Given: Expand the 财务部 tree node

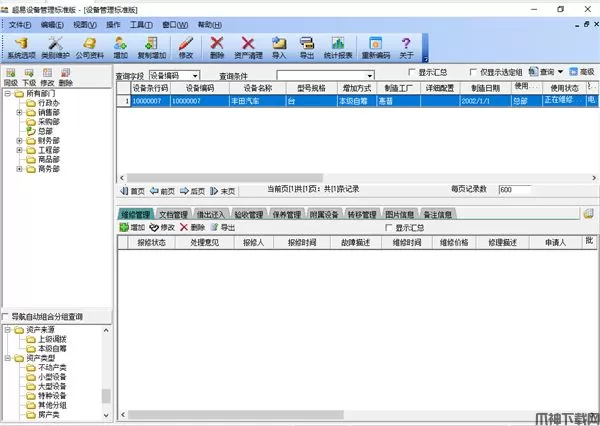Looking at the screenshot, I should coord(20,141).
